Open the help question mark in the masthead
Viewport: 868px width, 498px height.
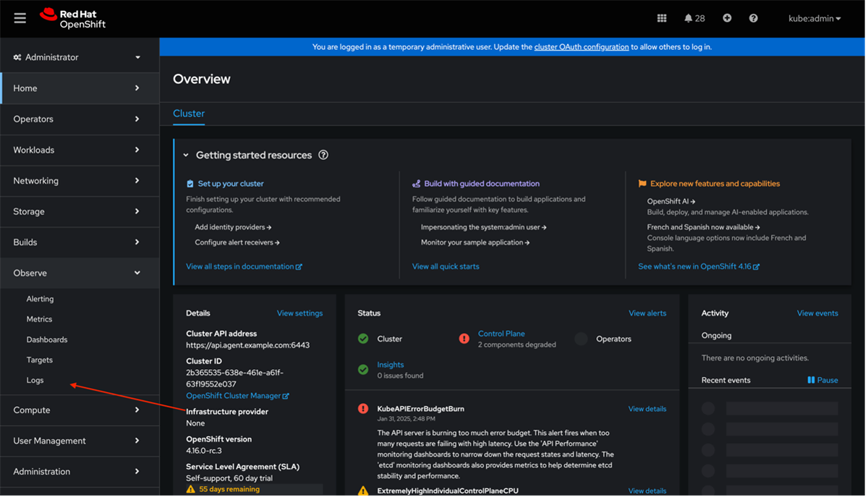(753, 18)
